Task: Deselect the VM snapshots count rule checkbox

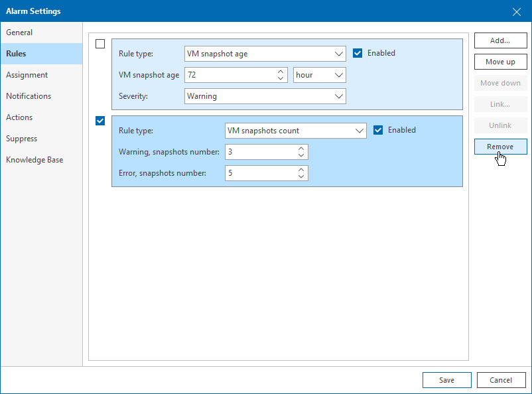Action: coord(100,121)
